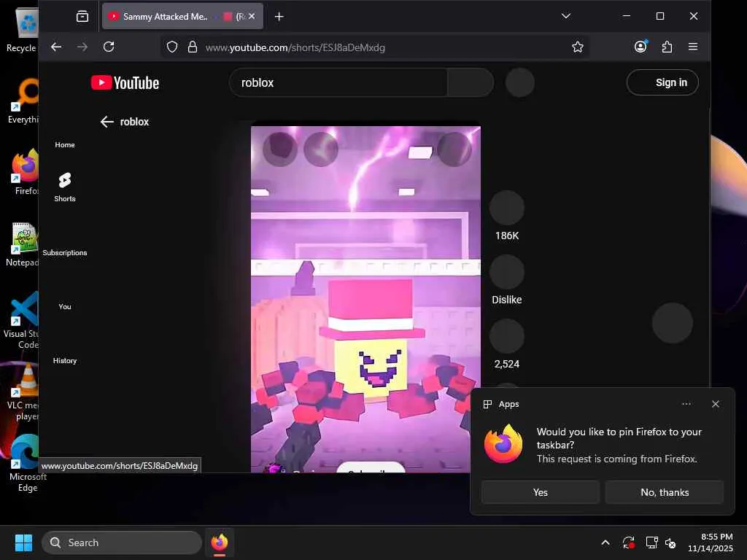Open the Extensions puzzle icon

(x=667, y=47)
